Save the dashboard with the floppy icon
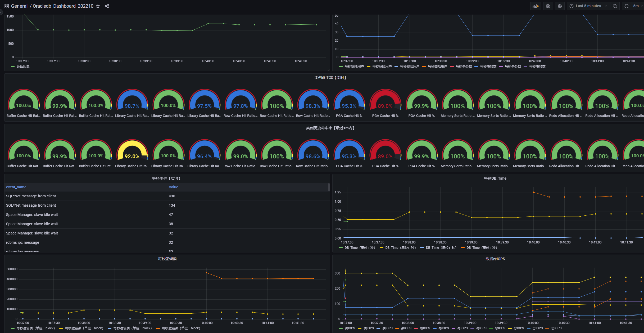The image size is (644, 333). click(548, 6)
